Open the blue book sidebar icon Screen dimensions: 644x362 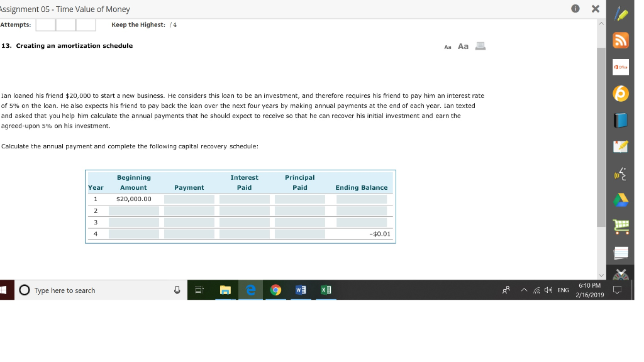(x=620, y=119)
